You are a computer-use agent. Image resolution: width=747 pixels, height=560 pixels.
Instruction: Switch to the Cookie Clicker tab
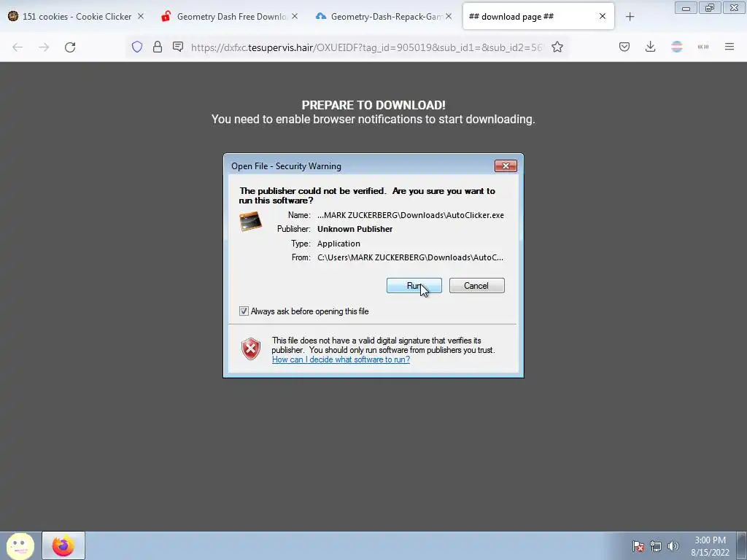76,17
